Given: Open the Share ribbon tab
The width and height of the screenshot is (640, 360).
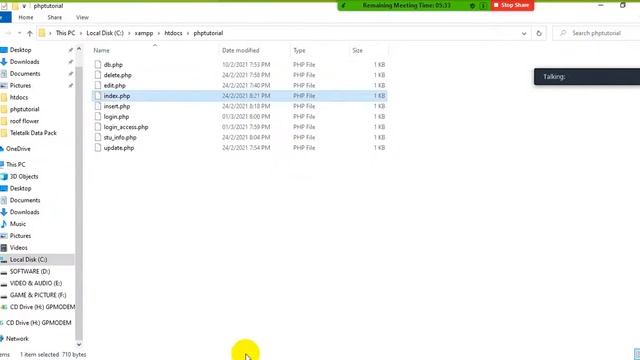Looking at the screenshot, I should point(55,17).
